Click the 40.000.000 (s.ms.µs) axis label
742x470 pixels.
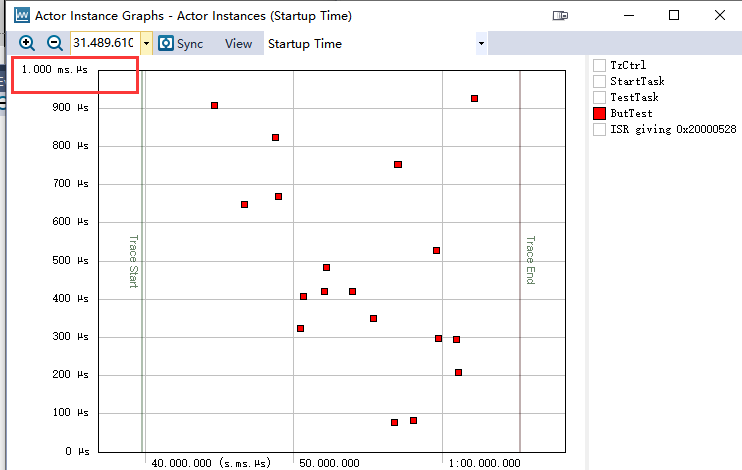pos(211,463)
